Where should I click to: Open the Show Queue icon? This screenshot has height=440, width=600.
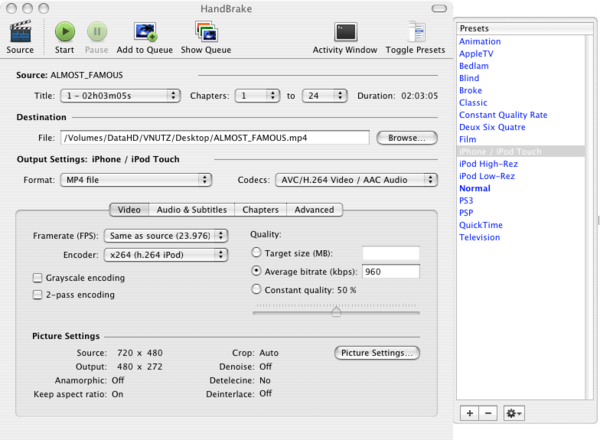pos(206,31)
